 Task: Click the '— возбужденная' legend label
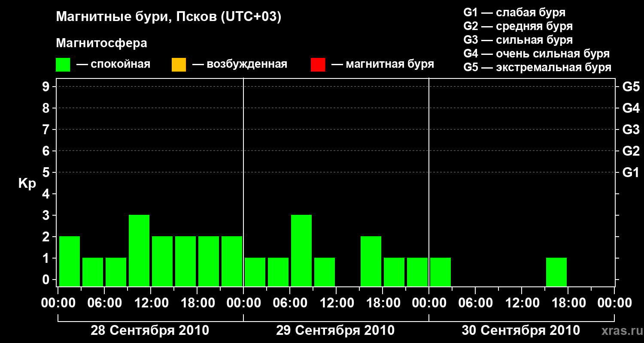point(240,65)
